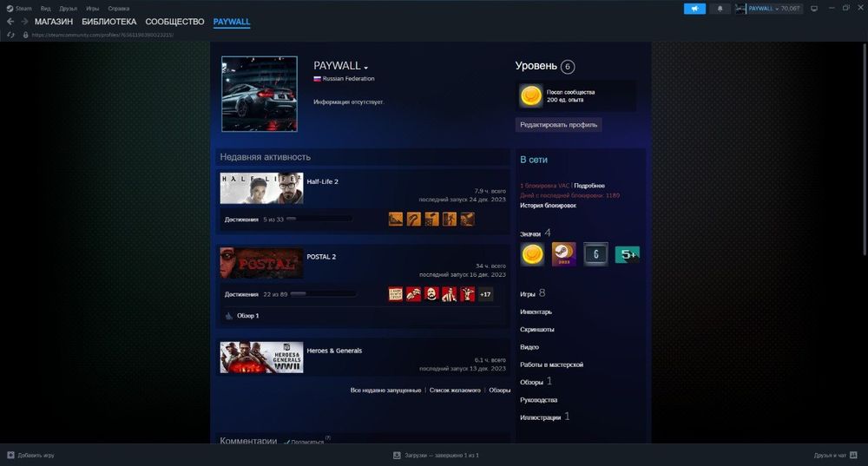Click POSTAL 2 achievements progress bar

pos(323,294)
